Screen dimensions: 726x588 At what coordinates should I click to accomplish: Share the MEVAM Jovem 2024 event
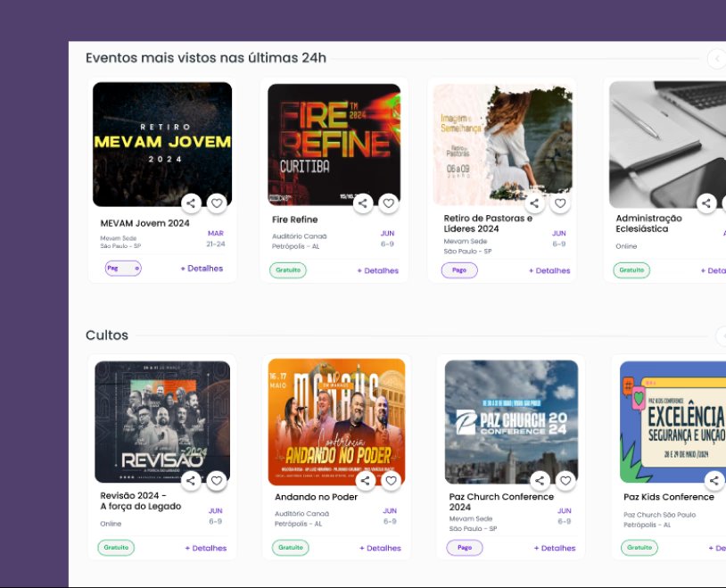tap(191, 203)
